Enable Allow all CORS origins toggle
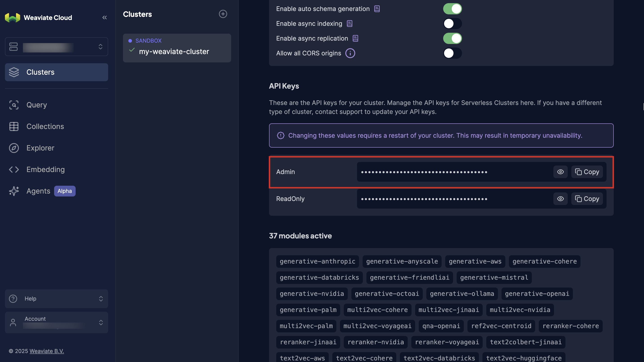Screen dimensions: 644x362 (453, 53)
